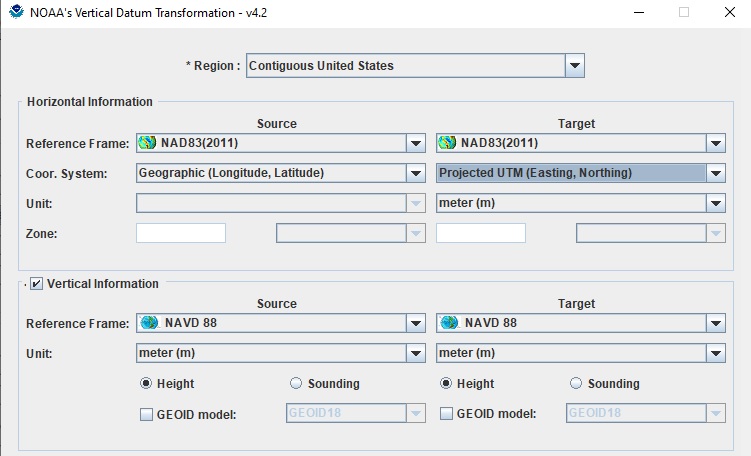Open target horizontal Unit meter dropdown
The height and width of the screenshot is (456, 751).
[580, 203]
